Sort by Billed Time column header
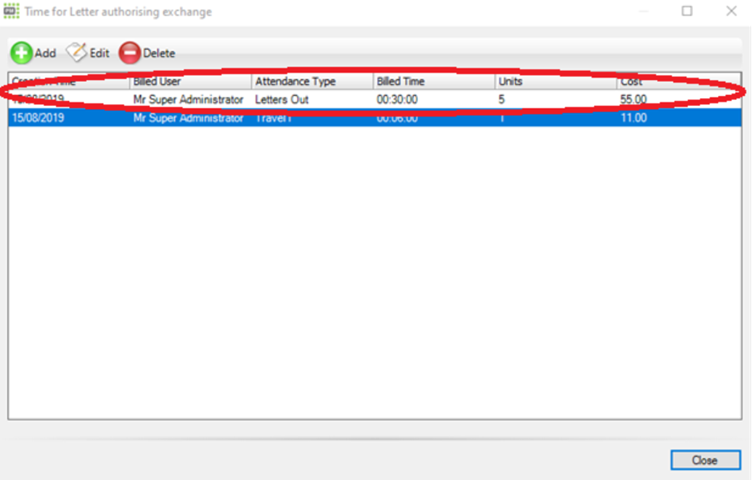753x480 pixels. (x=434, y=82)
